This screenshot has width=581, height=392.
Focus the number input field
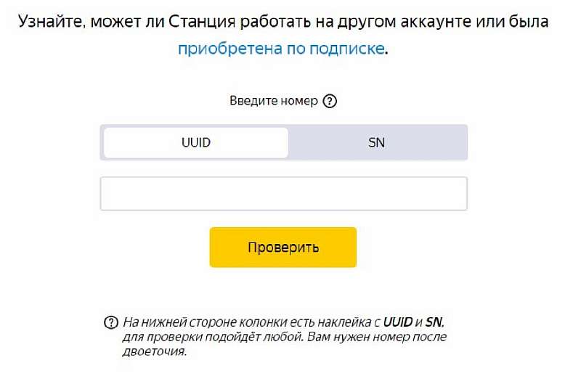click(x=283, y=194)
